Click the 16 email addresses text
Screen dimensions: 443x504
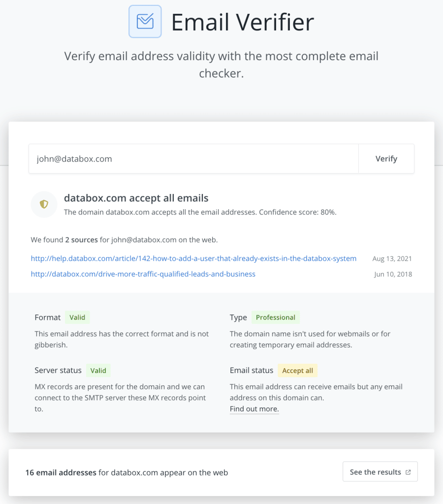[x=61, y=472]
